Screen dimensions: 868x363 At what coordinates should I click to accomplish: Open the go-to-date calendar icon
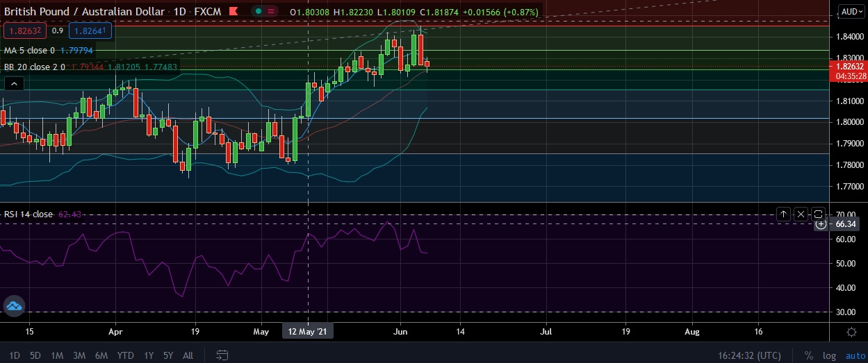click(222, 355)
